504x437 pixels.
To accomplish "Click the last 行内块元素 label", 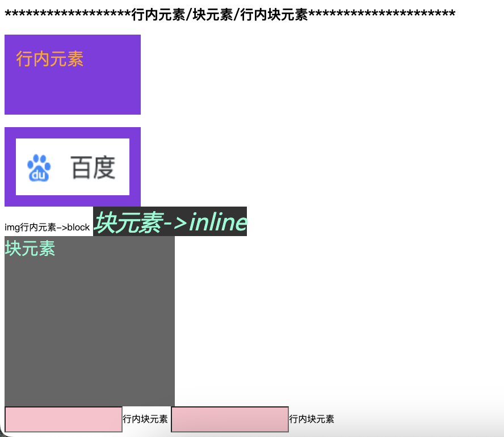I will 312,419.
